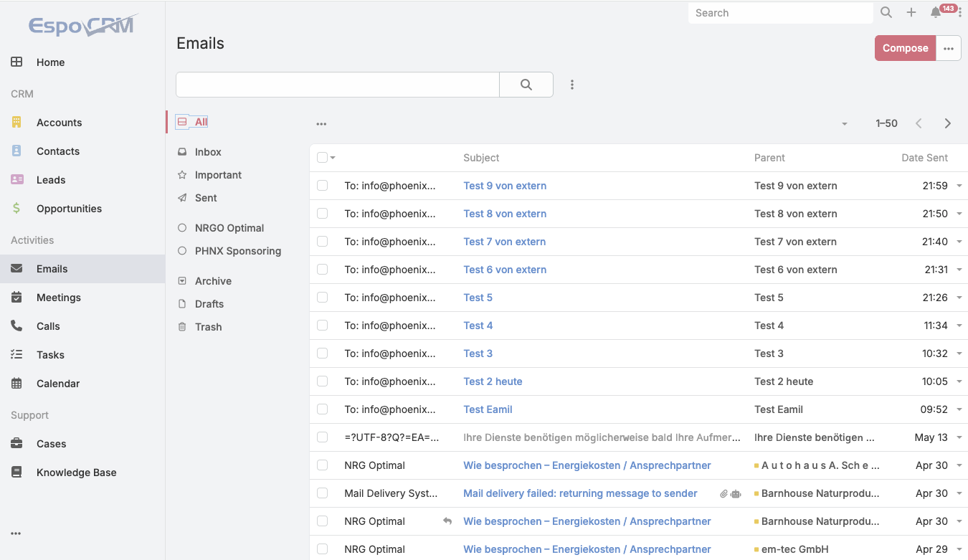Click the Knowledge Base book icon

[16, 473]
